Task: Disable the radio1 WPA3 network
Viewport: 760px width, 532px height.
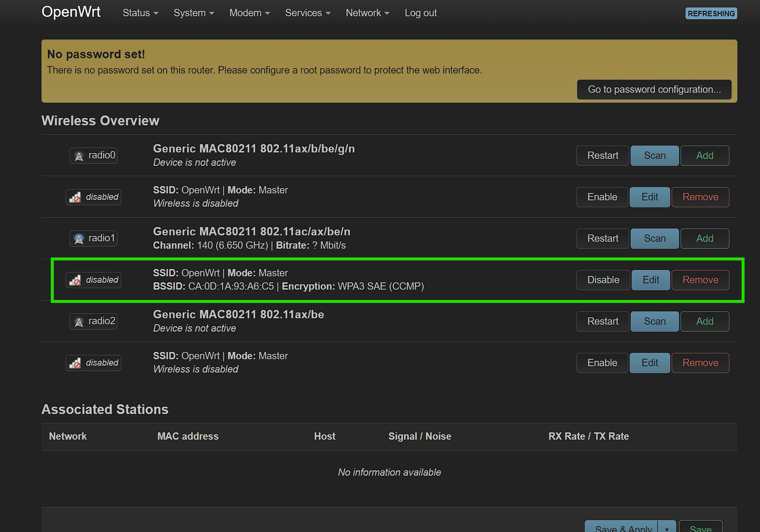Action: tap(603, 280)
